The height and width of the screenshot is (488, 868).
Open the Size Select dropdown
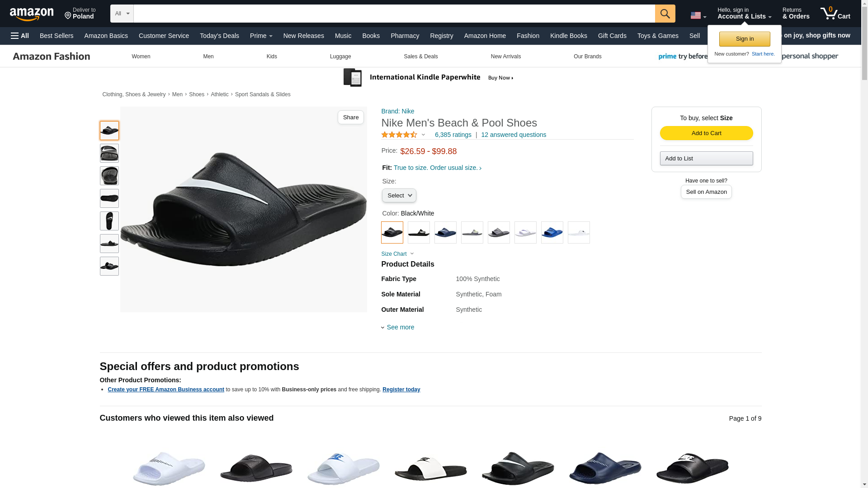click(399, 196)
